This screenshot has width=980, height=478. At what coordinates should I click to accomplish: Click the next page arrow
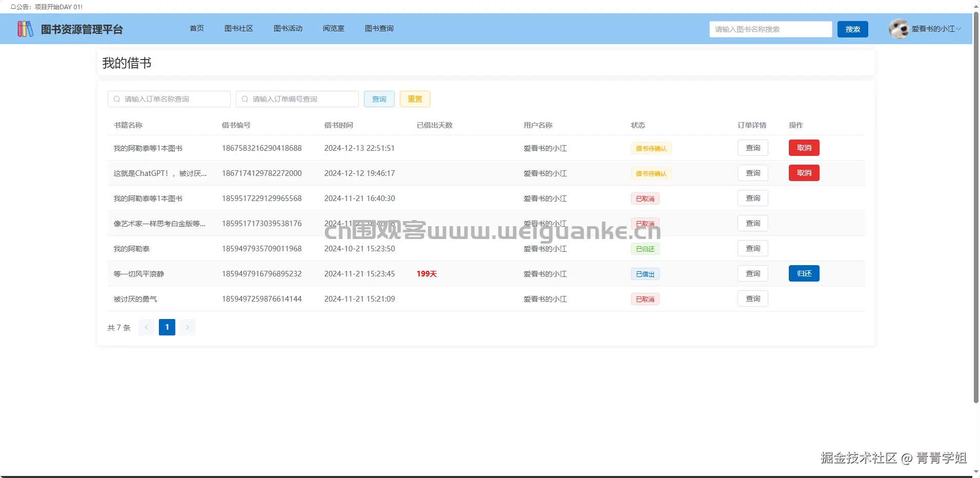point(187,327)
